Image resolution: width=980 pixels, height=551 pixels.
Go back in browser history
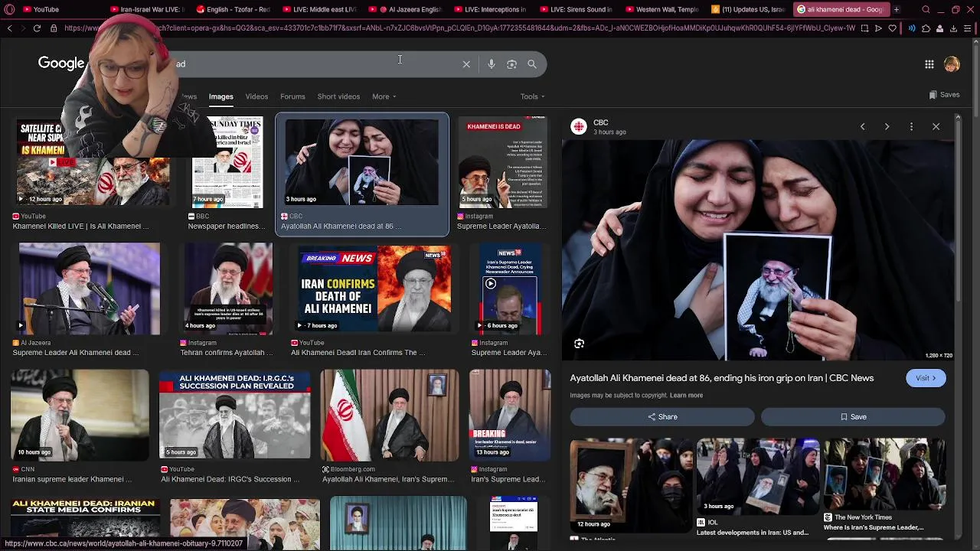9,28
